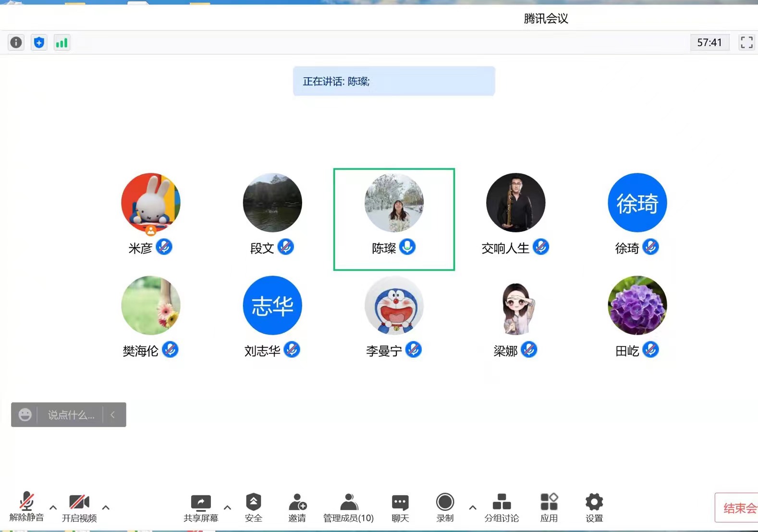Viewport: 758px width, 532px height.
Task: Open the Share Screen (共享屏幕) tool
Action: (201, 508)
